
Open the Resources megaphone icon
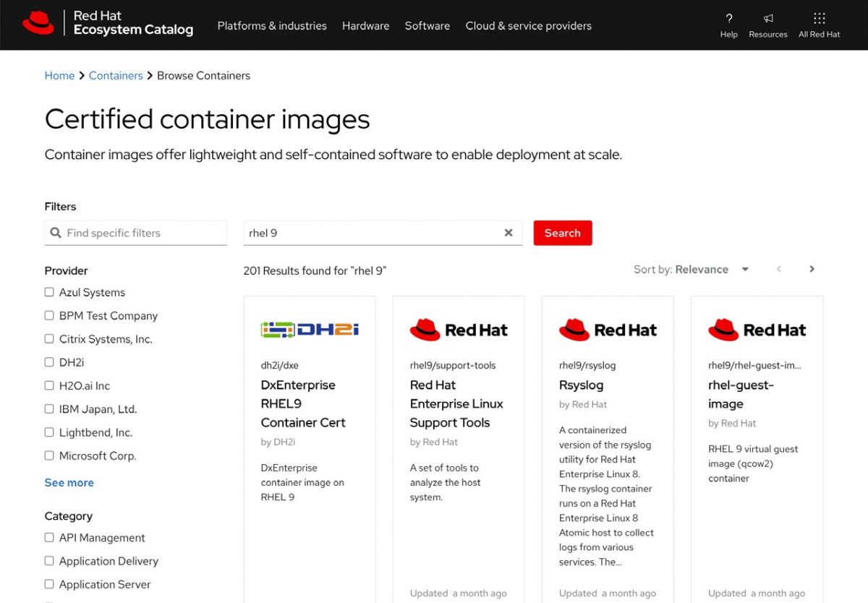click(x=768, y=18)
